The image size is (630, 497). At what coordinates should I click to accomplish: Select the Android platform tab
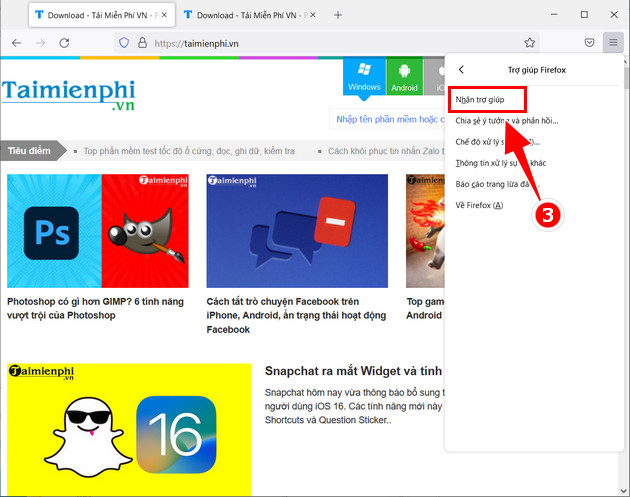pyautogui.click(x=404, y=76)
